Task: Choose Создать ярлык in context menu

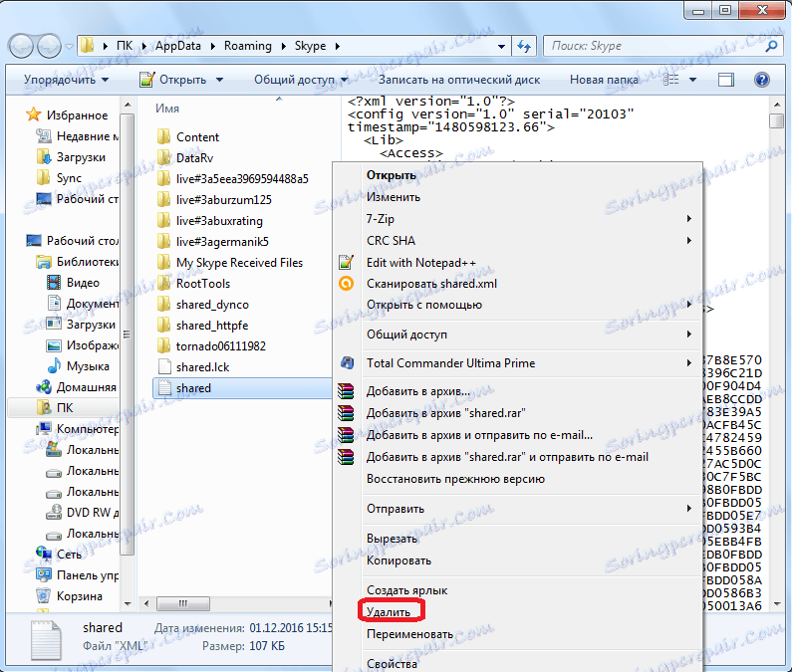Action: (x=407, y=589)
